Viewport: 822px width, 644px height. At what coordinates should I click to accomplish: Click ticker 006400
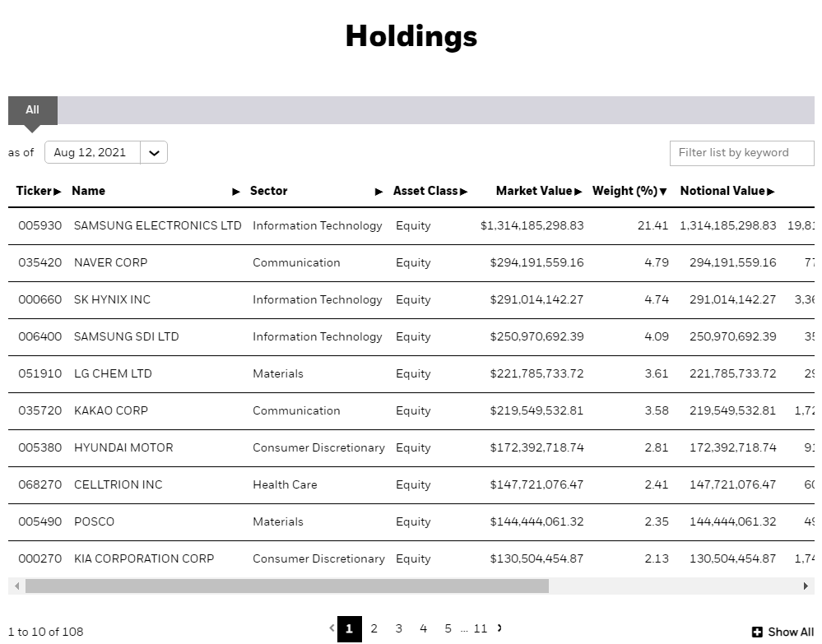coord(39,336)
